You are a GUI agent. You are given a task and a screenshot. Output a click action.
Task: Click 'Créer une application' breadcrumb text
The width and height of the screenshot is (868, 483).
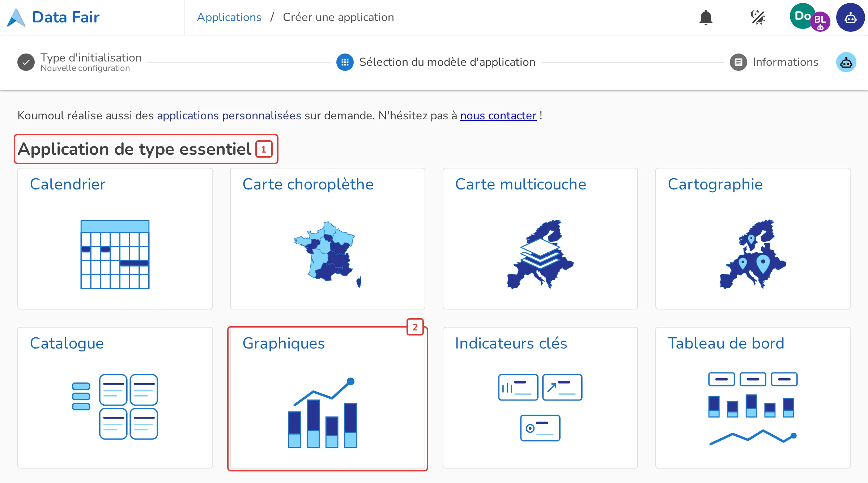tap(338, 17)
